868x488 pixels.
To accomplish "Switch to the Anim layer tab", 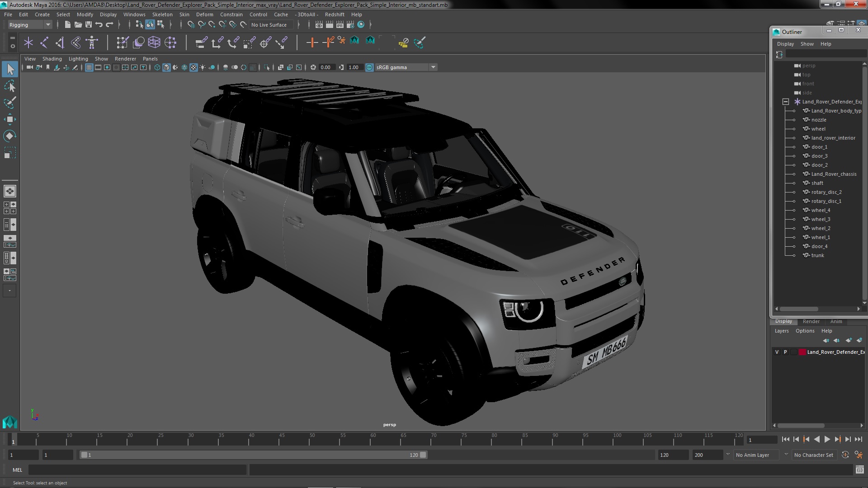I will [x=836, y=321].
